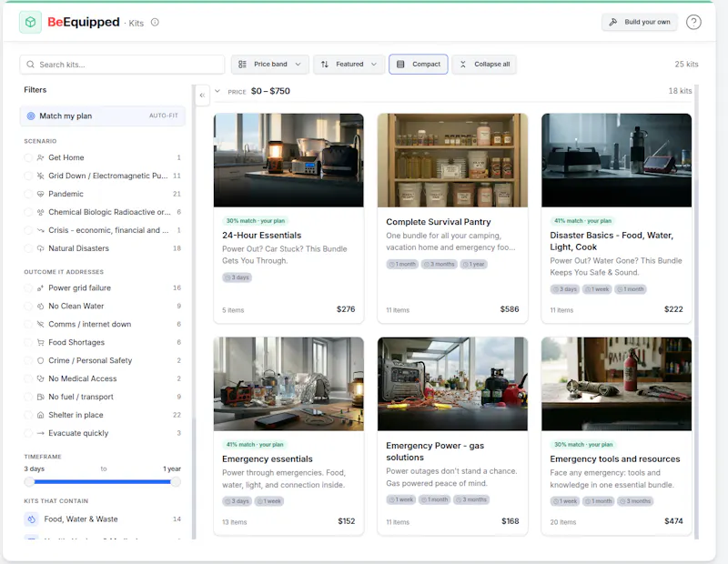Click the Natural Disasters icon
The width and height of the screenshot is (728, 564).
point(40,248)
